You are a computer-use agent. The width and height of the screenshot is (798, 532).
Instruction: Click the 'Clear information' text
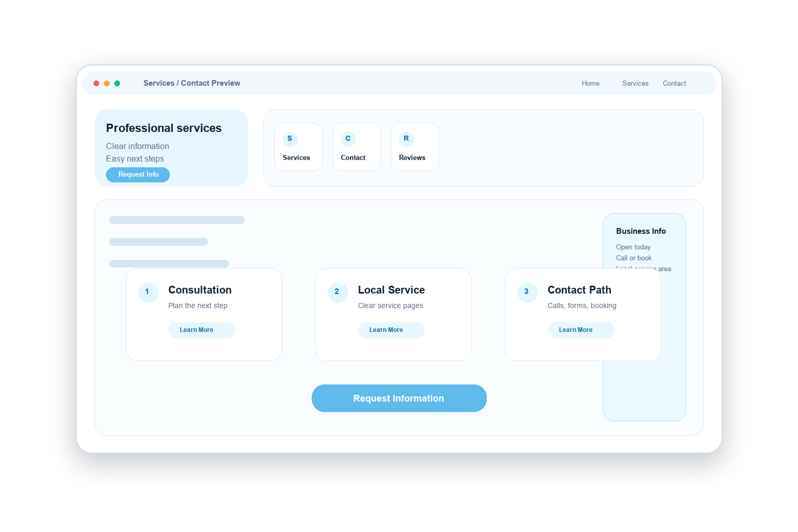point(138,147)
